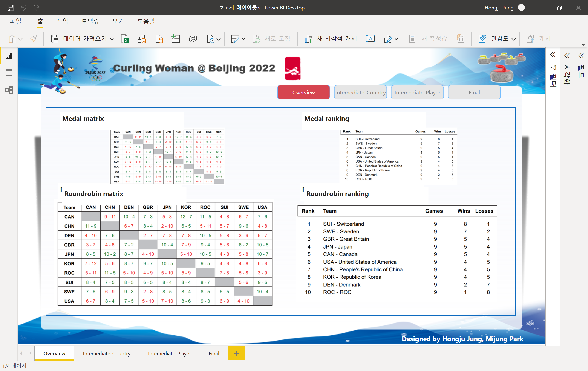Switch to the Intemediate-Player page tab
The width and height of the screenshot is (588, 371).
pos(169,353)
